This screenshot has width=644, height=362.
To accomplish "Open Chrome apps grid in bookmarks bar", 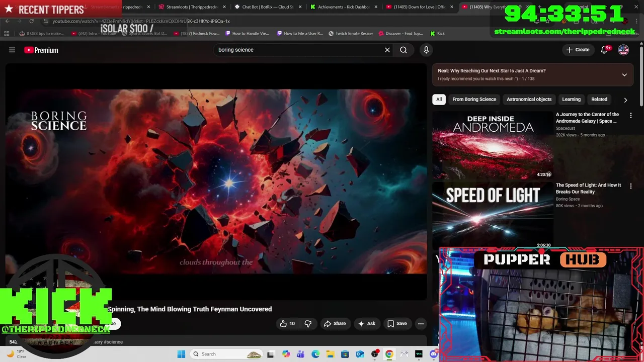I will (7, 33).
